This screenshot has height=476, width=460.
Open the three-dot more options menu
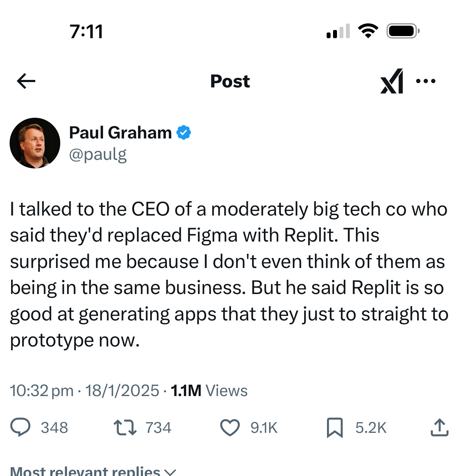point(426,81)
